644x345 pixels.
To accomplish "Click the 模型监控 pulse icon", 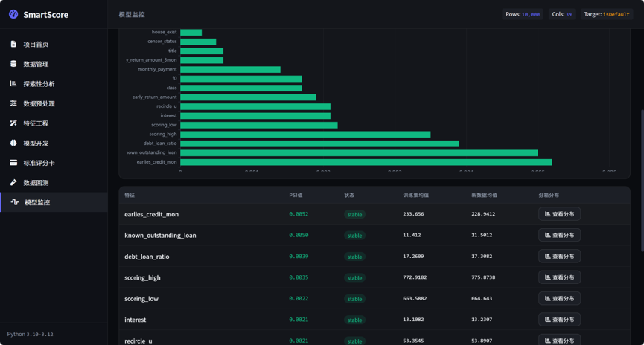I will 15,201.
